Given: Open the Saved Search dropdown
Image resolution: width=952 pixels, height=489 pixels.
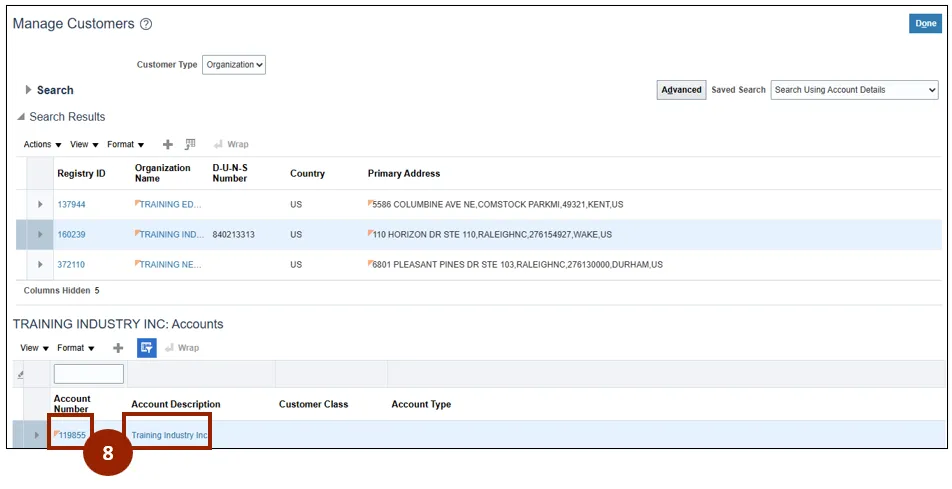Looking at the screenshot, I should click(x=854, y=90).
